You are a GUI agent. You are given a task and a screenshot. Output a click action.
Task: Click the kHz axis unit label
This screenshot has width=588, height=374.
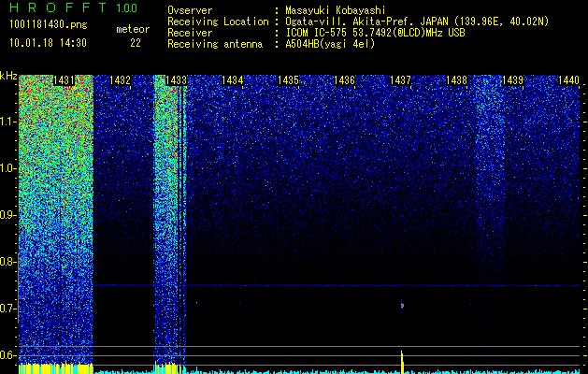point(8,76)
